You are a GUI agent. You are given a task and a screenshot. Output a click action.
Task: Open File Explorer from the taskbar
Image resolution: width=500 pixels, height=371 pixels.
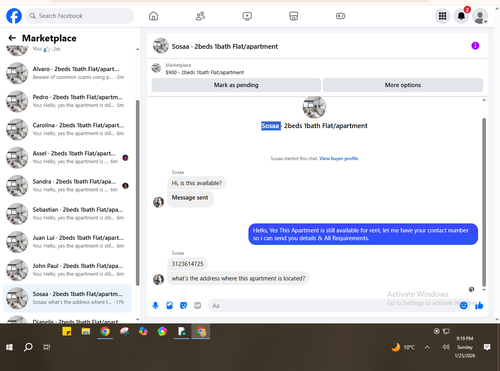pos(86,331)
